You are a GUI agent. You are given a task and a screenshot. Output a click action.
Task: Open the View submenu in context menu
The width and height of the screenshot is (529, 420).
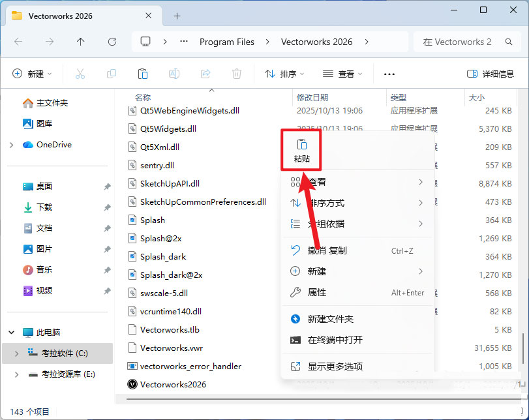click(357, 182)
